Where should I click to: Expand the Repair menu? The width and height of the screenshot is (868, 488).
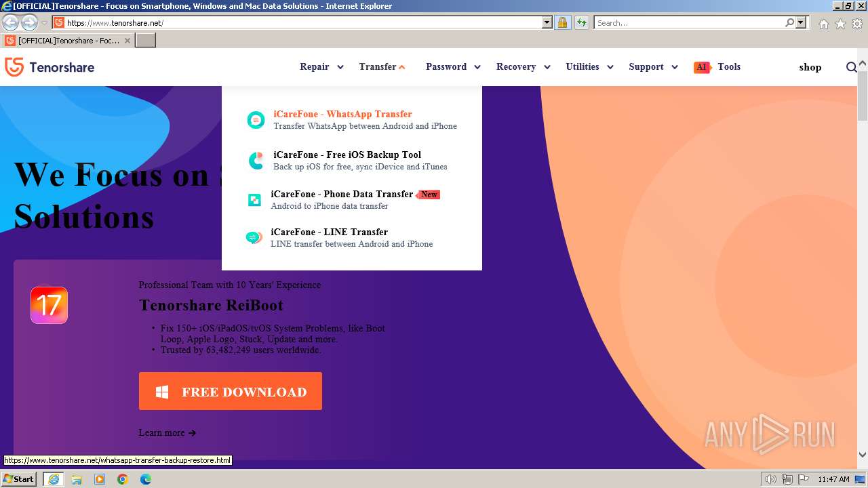321,67
